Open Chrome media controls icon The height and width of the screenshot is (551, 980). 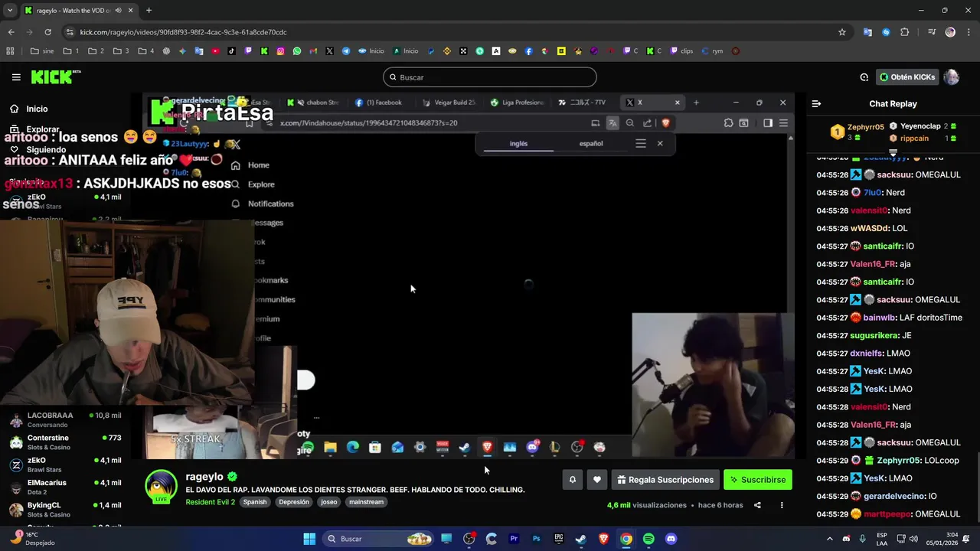932,32
